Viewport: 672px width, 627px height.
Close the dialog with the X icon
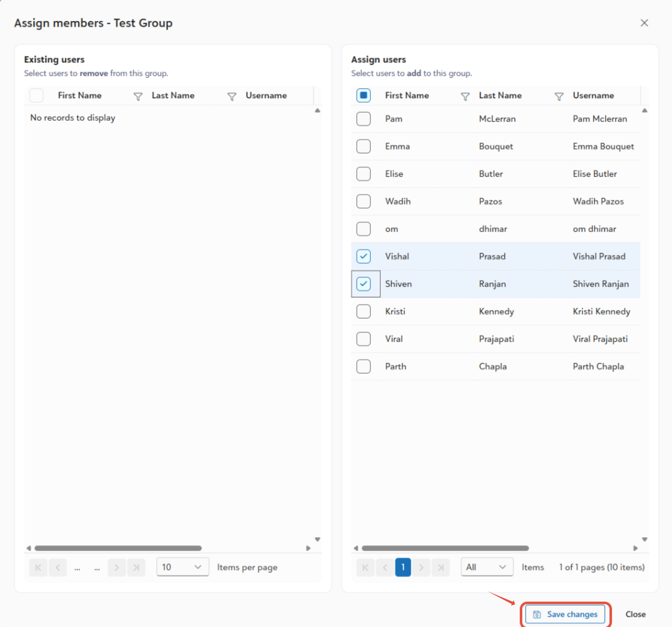(x=644, y=23)
